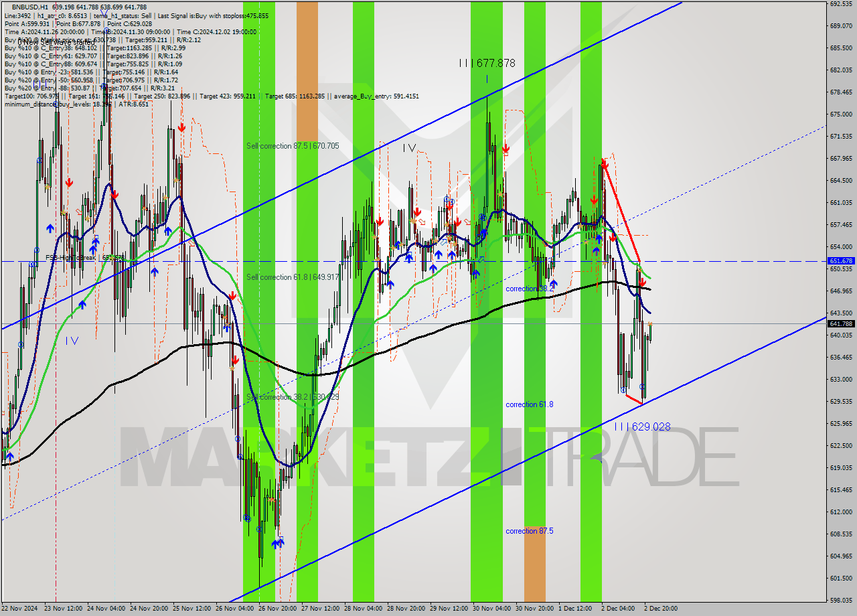Image resolution: width=857 pixels, height=616 pixels.
Task: Select the 'Sell correction 38.2' label
Action: (293, 397)
